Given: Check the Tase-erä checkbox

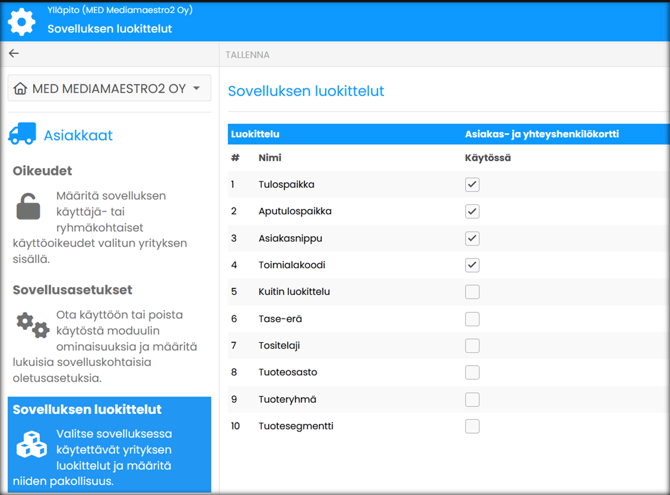Looking at the screenshot, I should click(x=472, y=319).
